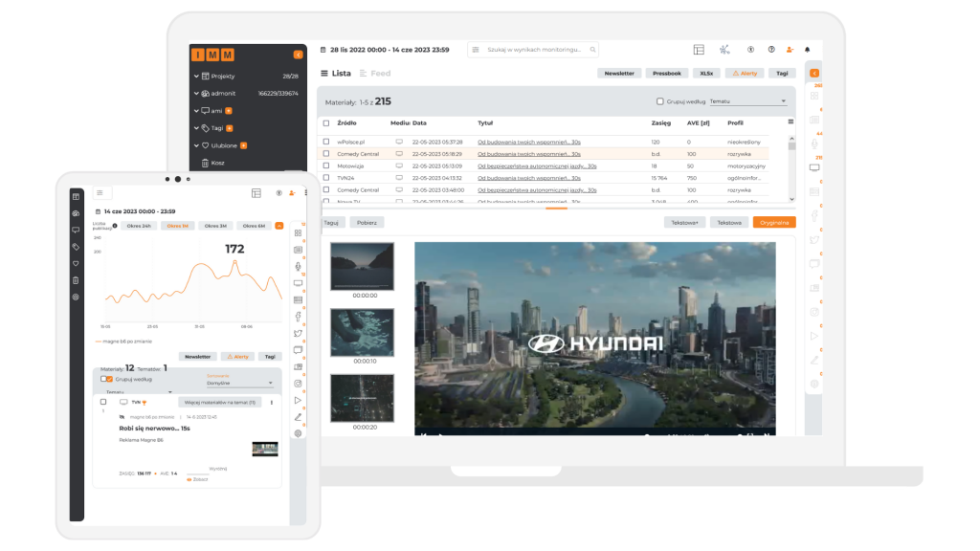Select the Tekstowa+ view tab
The image size is (980, 551).
[x=684, y=222]
